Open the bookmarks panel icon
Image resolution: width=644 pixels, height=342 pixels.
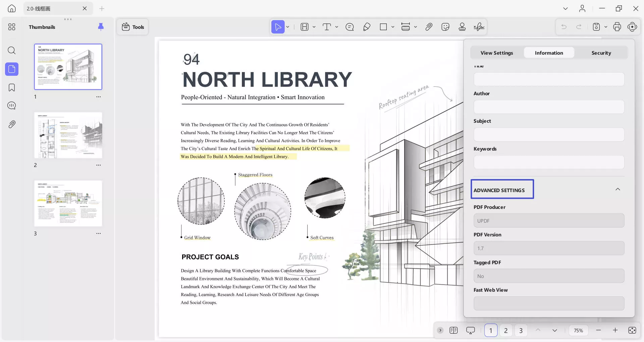point(12,88)
